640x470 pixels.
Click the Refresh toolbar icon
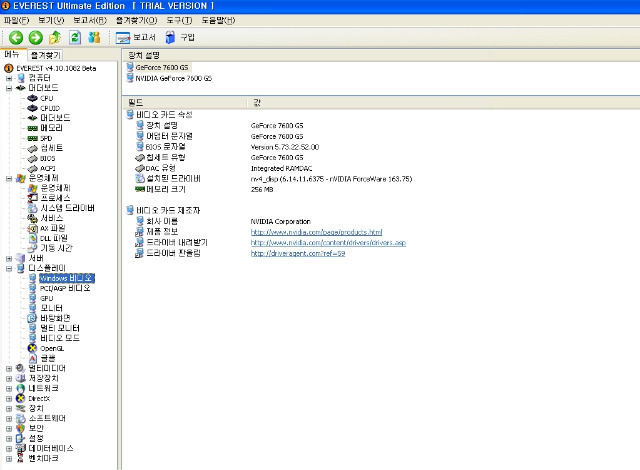click(x=75, y=38)
